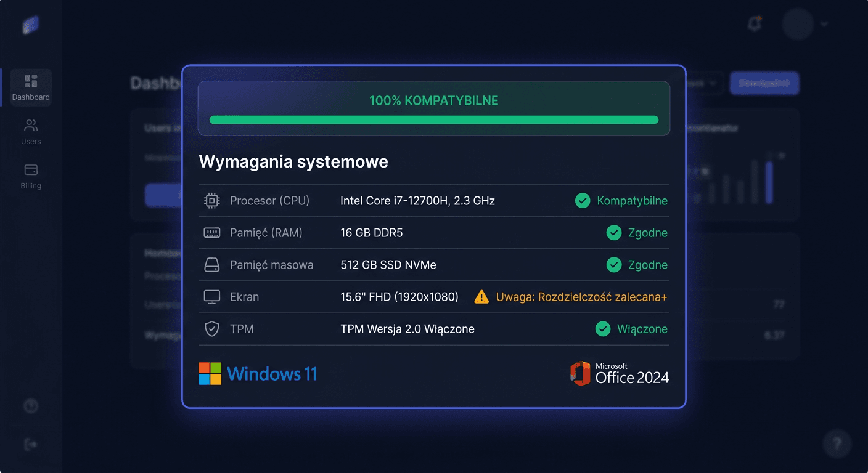The width and height of the screenshot is (868, 473).
Task: Click the processor chip icon in the Procesor row
Action: 211,200
